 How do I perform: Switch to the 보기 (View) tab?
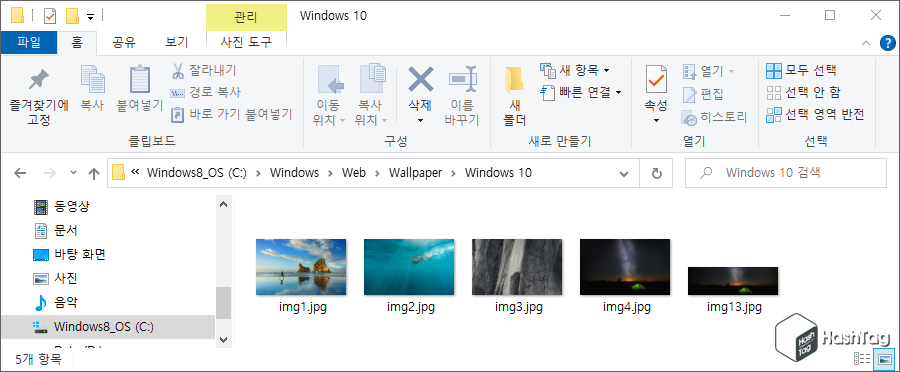pos(176,42)
